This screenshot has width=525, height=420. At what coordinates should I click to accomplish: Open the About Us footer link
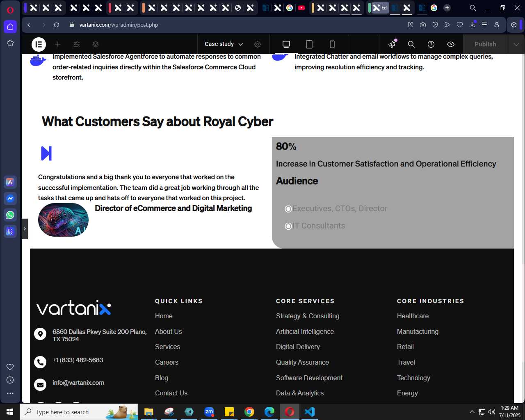pos(169,331)
